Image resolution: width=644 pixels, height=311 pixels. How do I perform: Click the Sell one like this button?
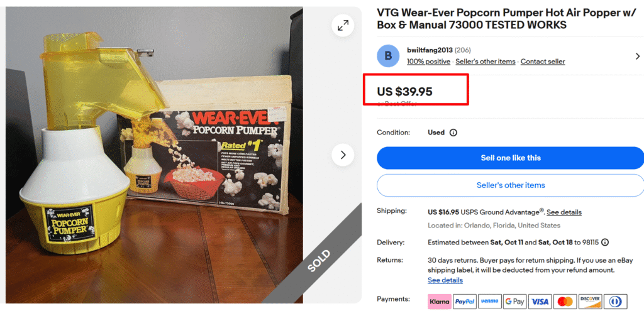pyautogui.click(x=511, y=158)
